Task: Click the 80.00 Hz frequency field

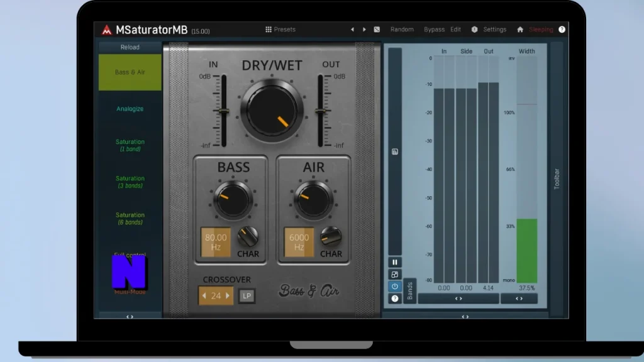Action: (216, 242)
